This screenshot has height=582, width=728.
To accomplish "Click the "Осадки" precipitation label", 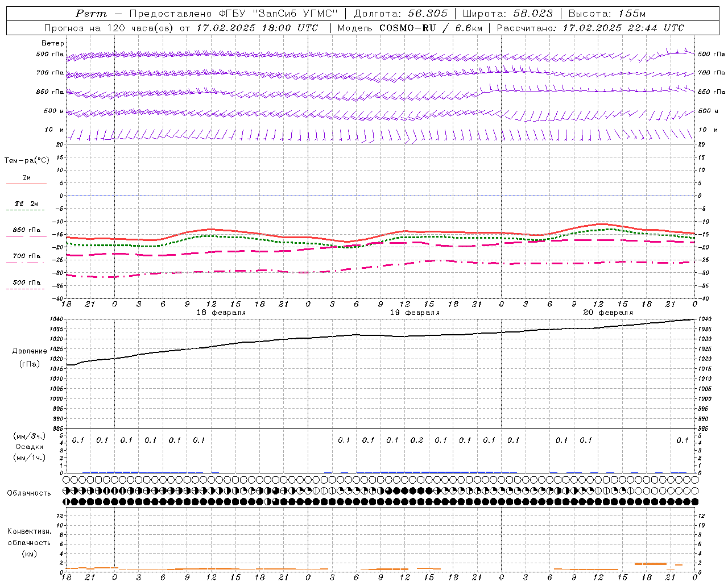I will point(30,447).
